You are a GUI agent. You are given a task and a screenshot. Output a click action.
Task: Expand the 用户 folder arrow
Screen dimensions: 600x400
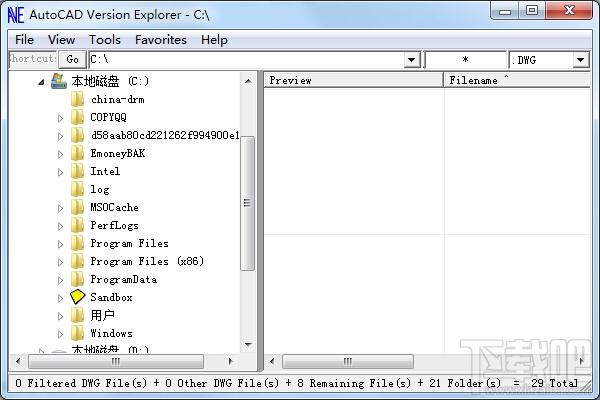pos(60,316)
